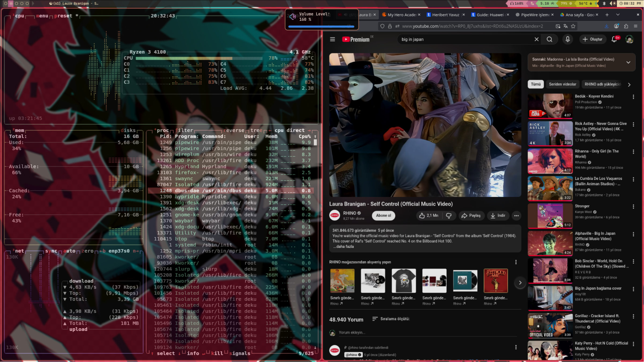
Task: Open picture-in-picture icon in address bar
Action: [558, 26]
